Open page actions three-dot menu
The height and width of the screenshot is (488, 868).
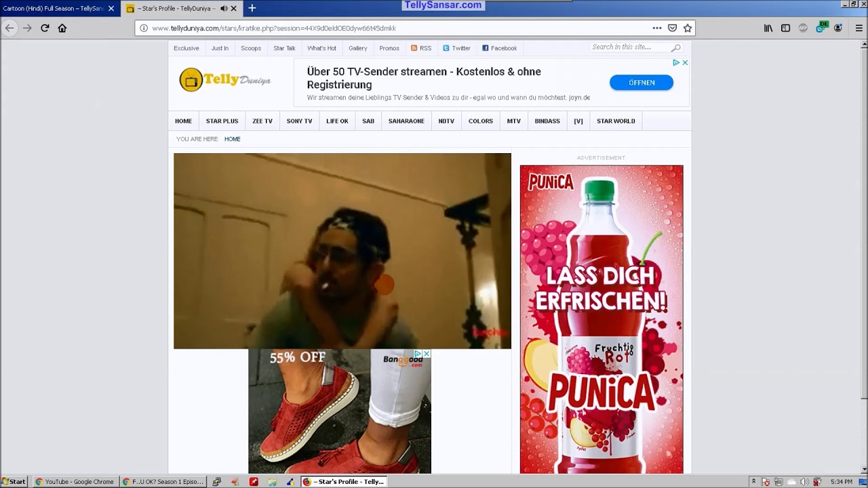point(656,28)
